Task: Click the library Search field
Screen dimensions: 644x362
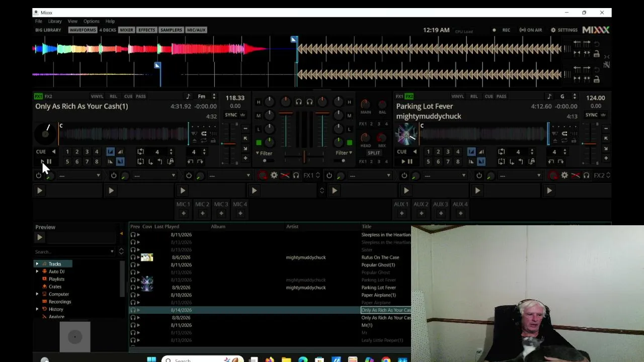Action: pos(75,251)
